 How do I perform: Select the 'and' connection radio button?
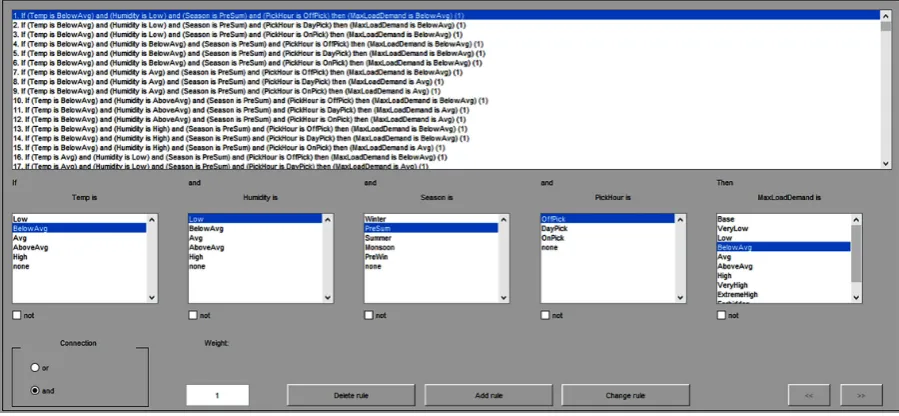[x=35, y=391]
